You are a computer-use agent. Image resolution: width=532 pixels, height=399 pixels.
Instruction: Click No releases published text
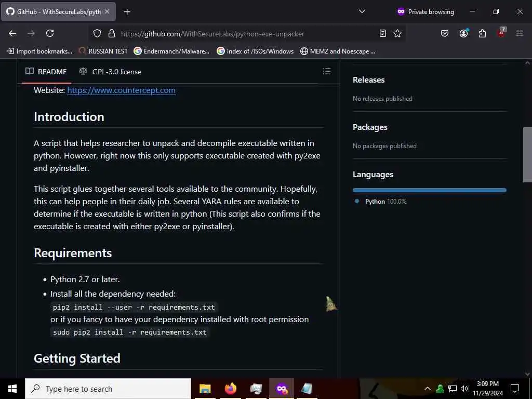click(382, 99)
